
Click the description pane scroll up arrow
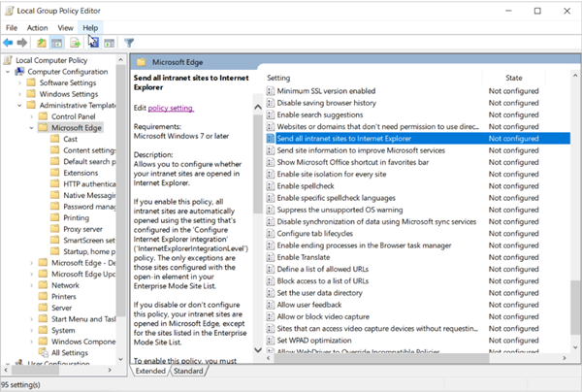click(258, 108)
